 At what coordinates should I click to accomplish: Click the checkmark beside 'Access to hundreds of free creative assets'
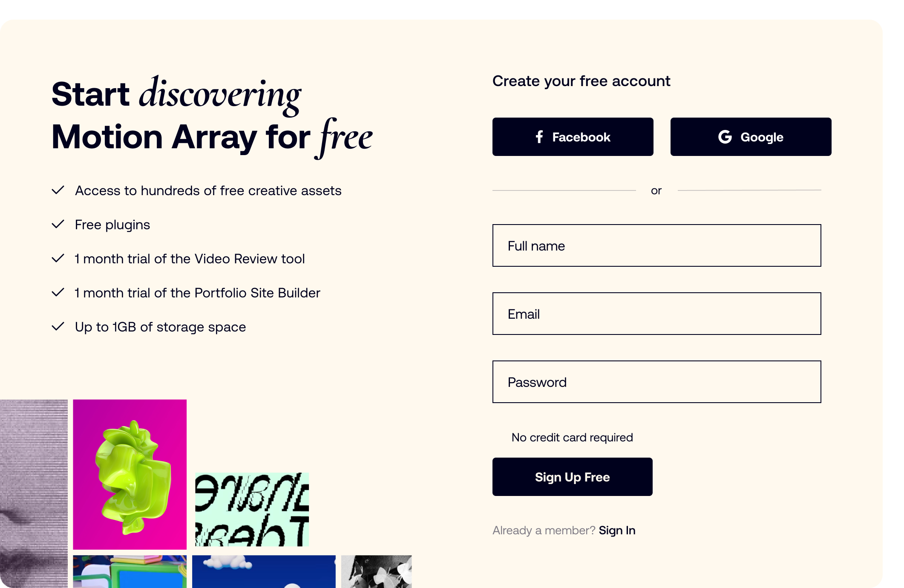58,190
